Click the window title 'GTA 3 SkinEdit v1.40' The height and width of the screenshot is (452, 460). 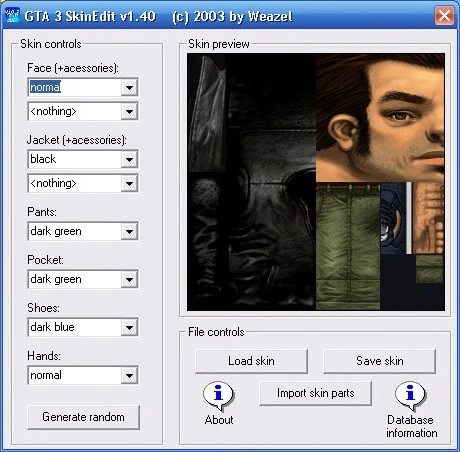[90, 16]
